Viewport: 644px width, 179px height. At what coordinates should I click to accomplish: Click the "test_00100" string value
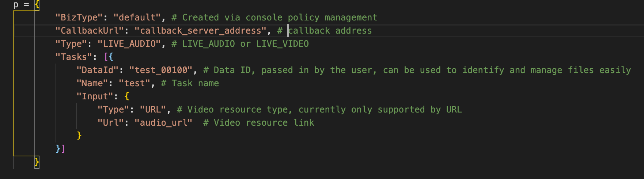tap(161, 70)
